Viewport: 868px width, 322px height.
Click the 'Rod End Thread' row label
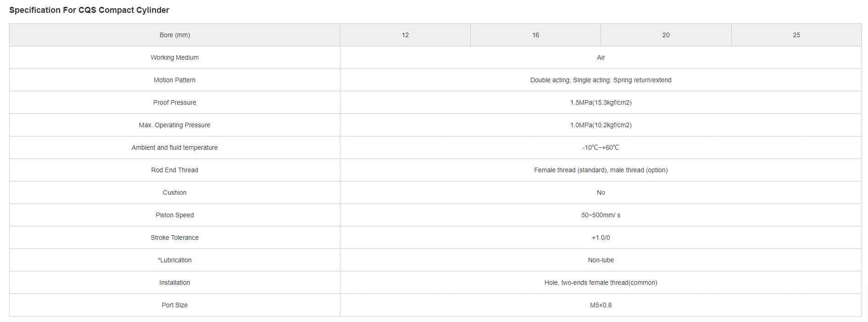click(174, 170)
